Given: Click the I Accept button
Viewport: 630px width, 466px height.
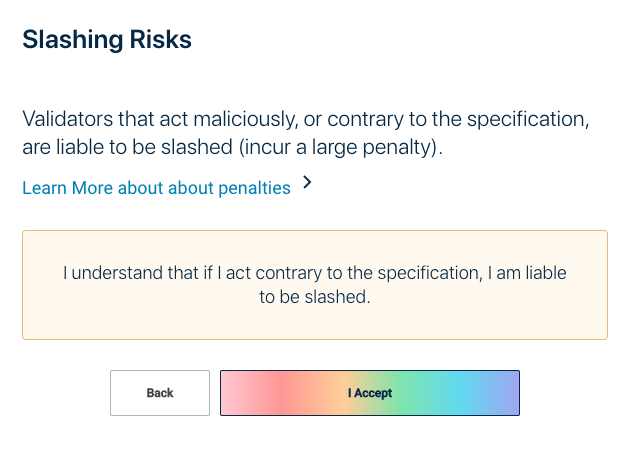Looking at the screenshot, I should 369,393.
